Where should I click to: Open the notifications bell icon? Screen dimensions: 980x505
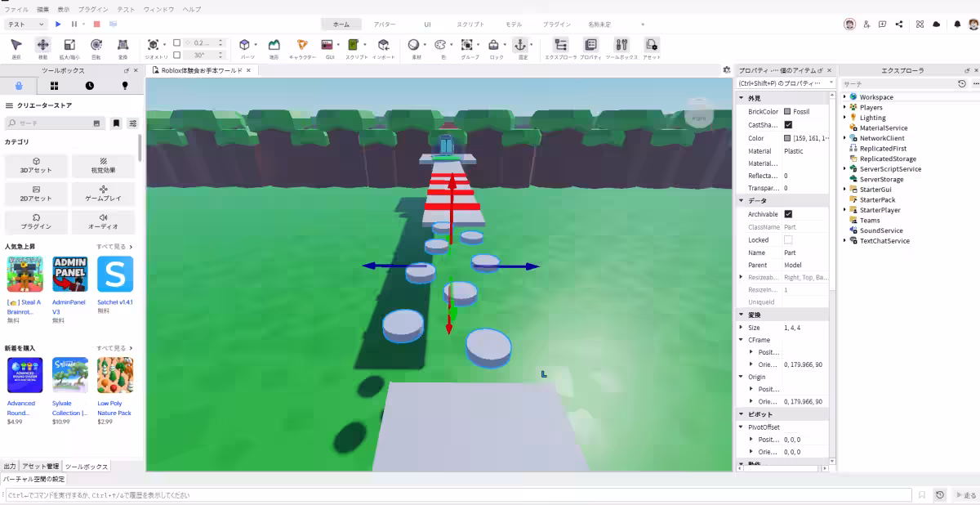(x=957, y=25)
